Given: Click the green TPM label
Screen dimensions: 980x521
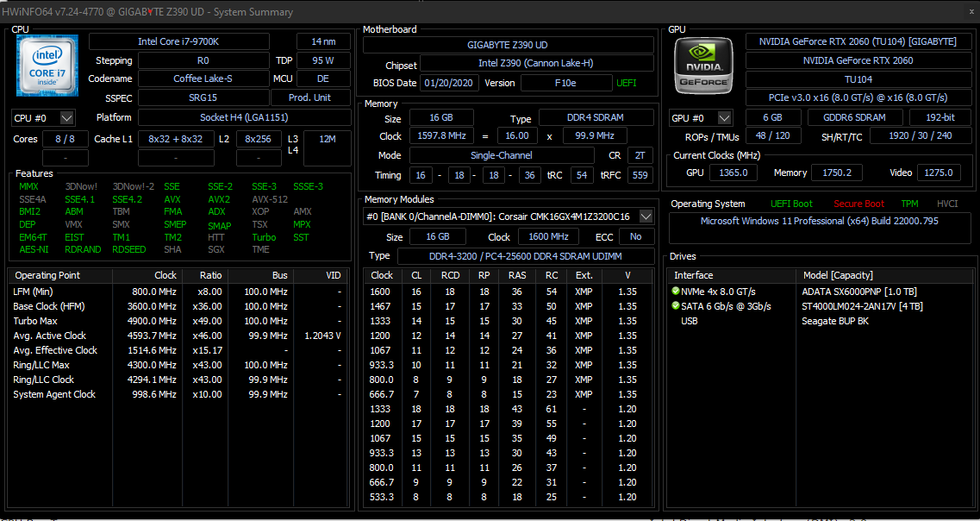Looking at the screenshot, I should (x=909, y=204).
